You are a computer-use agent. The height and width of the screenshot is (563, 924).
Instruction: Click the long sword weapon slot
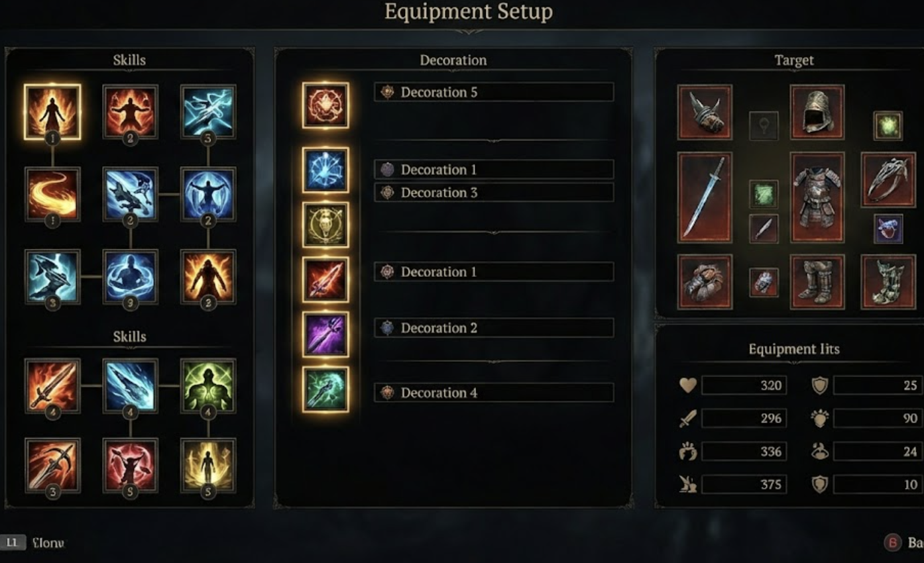click(705, 197)
